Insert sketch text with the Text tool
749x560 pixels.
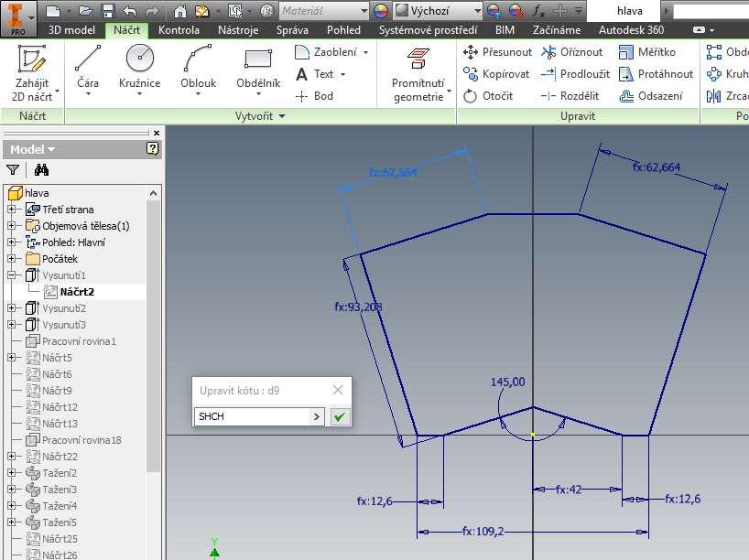point(315,74)
